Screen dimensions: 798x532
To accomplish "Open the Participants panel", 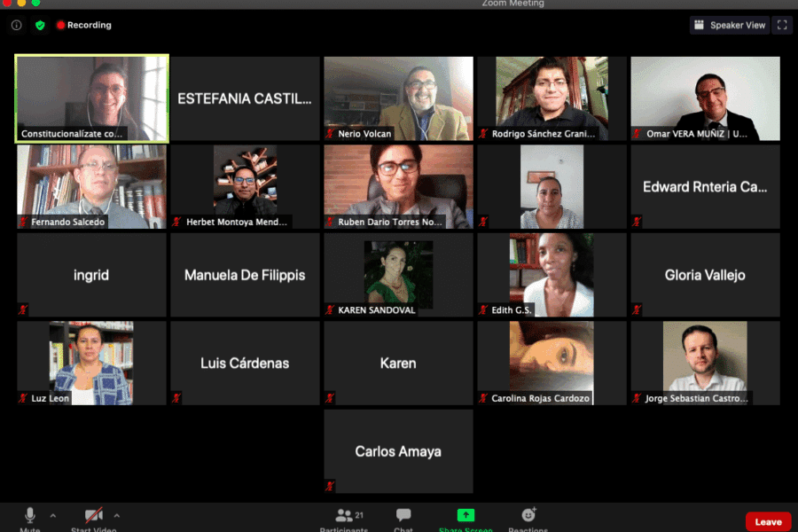I will click(x=344, y=517).
